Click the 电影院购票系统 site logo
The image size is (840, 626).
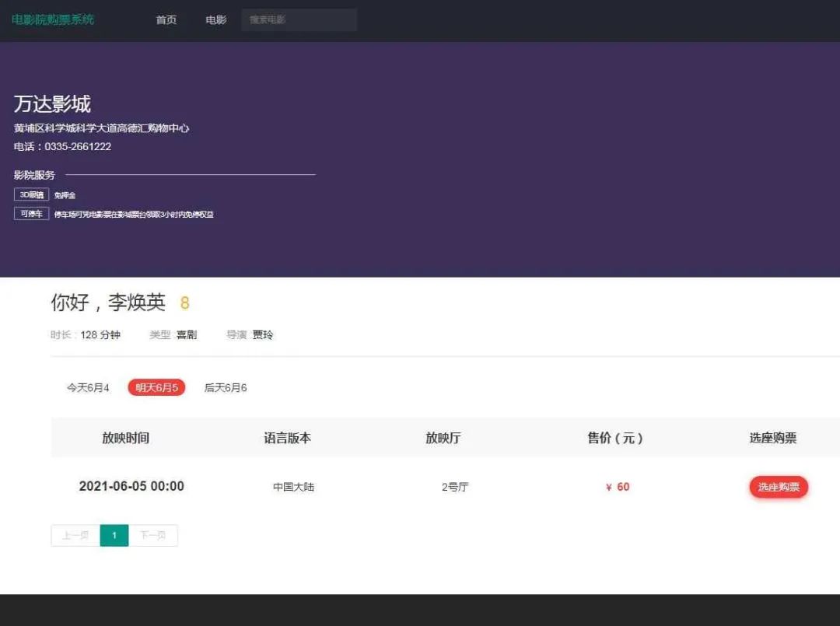tap(52, 19)
